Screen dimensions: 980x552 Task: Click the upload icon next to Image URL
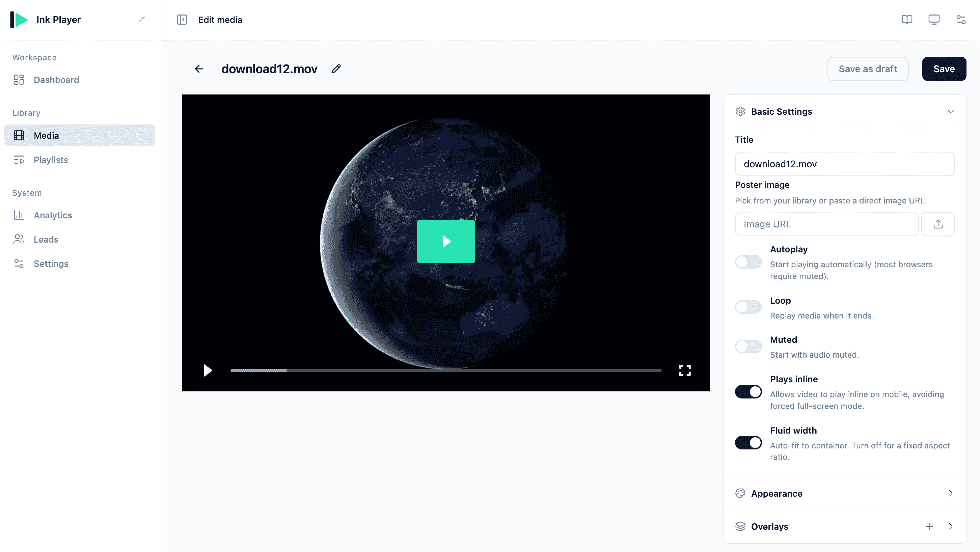(x=938, y=224)
